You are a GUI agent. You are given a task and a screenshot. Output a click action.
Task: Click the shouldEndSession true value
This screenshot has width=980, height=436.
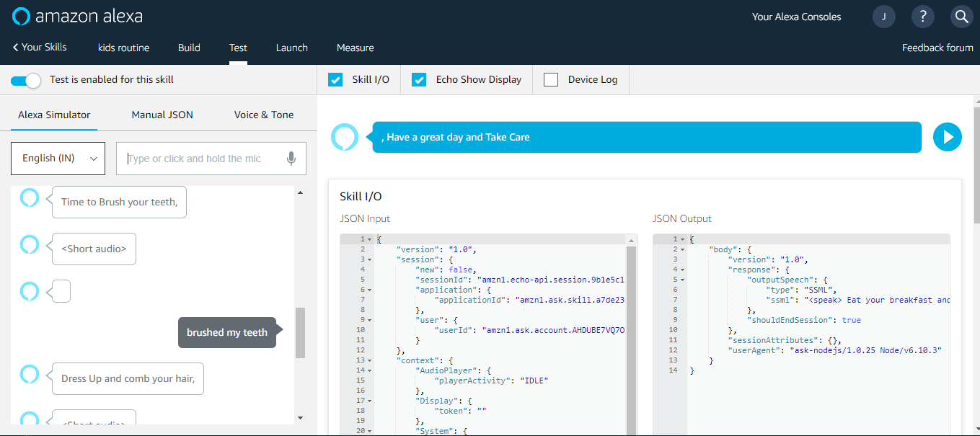tap(851, 320)
